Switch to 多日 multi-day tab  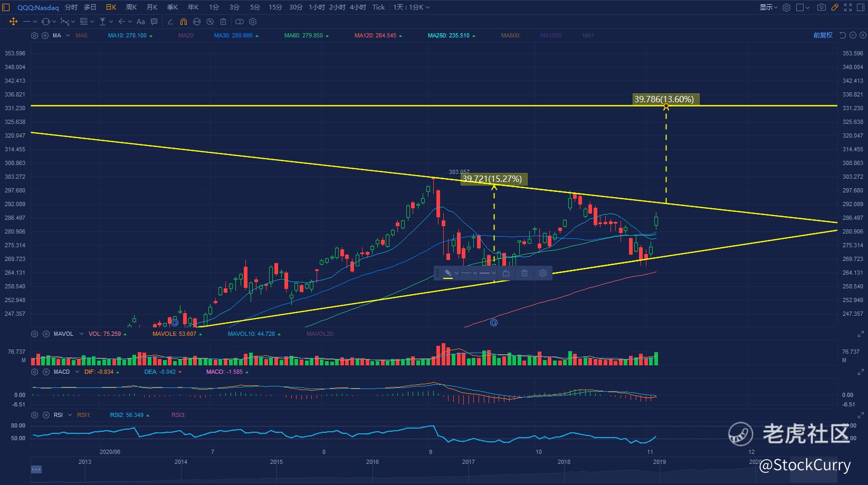point(90,7)
